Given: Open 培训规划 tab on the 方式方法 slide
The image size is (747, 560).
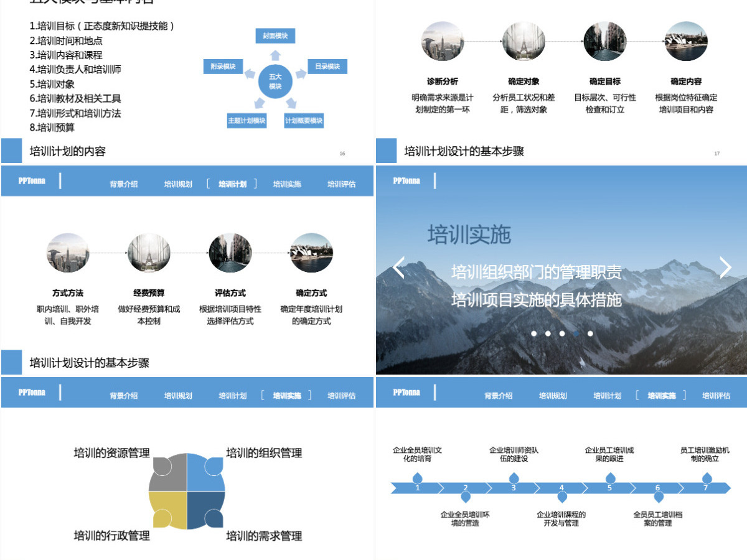Looking at the screenshot, I should pos(178,184).
